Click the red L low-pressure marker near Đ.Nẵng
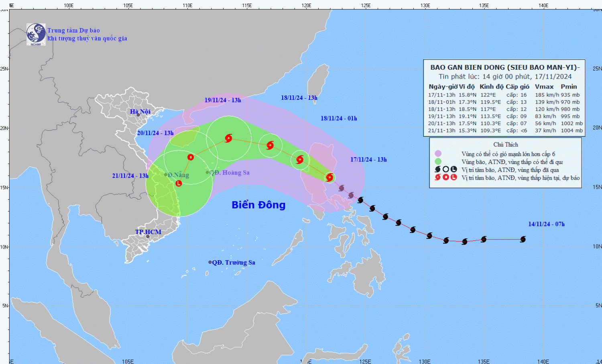The width and height of the screenshot is (602, 364). 179,183
